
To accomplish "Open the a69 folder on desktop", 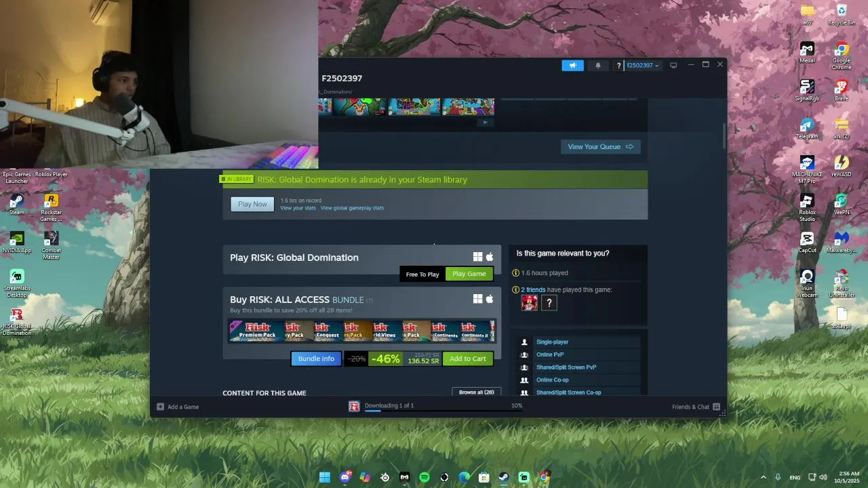I will 807,14.
